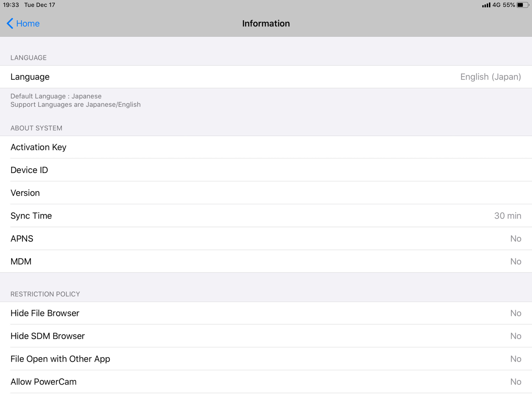Go back using the Home chevron icon

10,23
